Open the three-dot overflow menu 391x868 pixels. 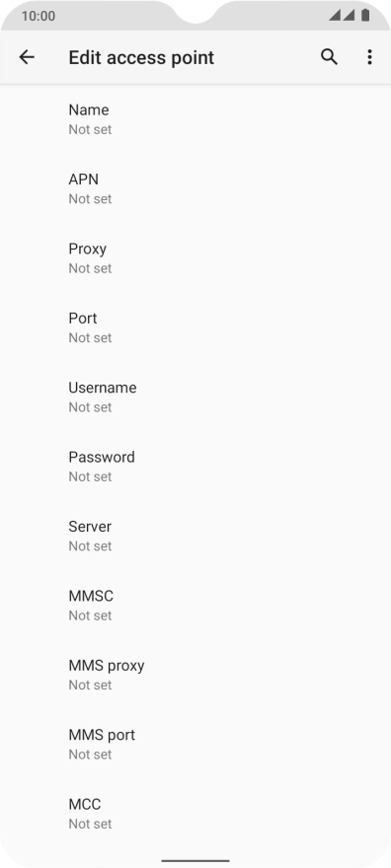pos(369,57)
